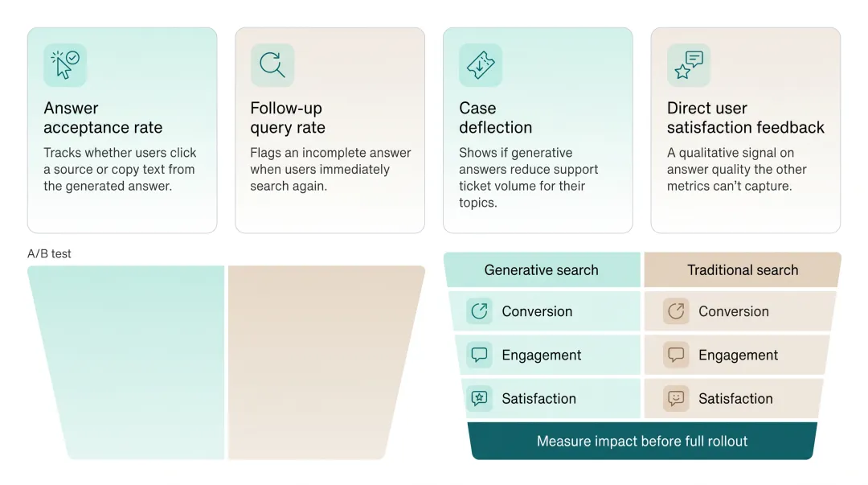The width and height of the screenshot is (868, 485).
Task: Click the Generative search Engagement chat icon
Action: (x=479, y=355)
